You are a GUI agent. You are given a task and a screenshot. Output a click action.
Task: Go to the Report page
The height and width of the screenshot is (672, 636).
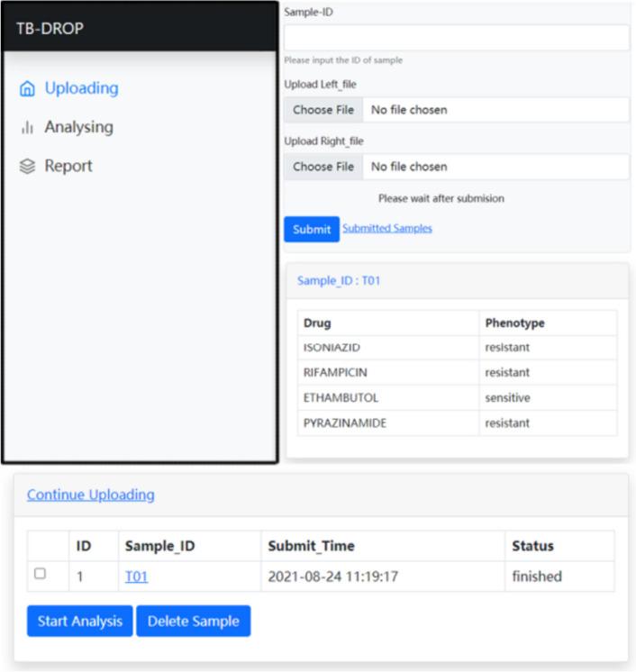(x=68, y=166)
